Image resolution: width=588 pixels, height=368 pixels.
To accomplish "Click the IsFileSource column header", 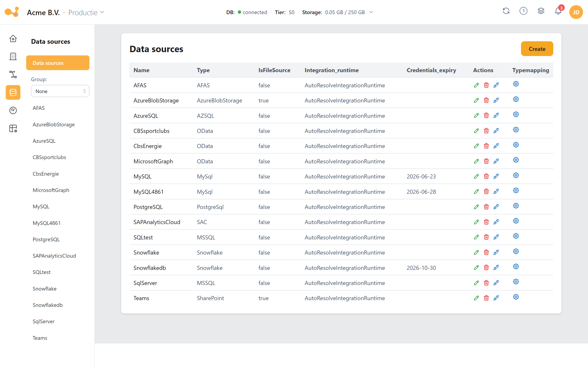I will point(274,70).
